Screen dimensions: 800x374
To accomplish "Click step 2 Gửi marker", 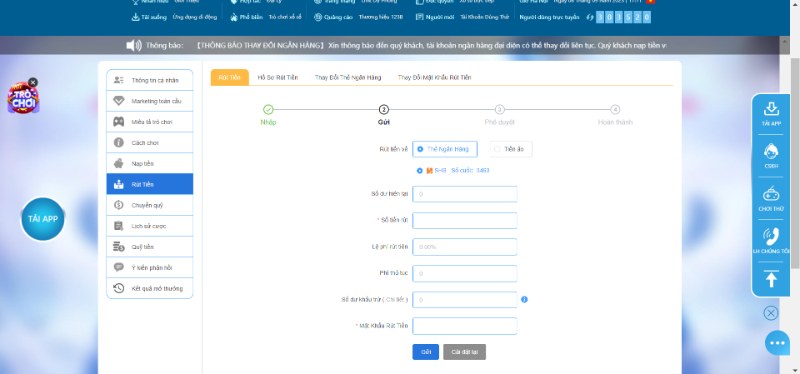I will coord(384,109).
